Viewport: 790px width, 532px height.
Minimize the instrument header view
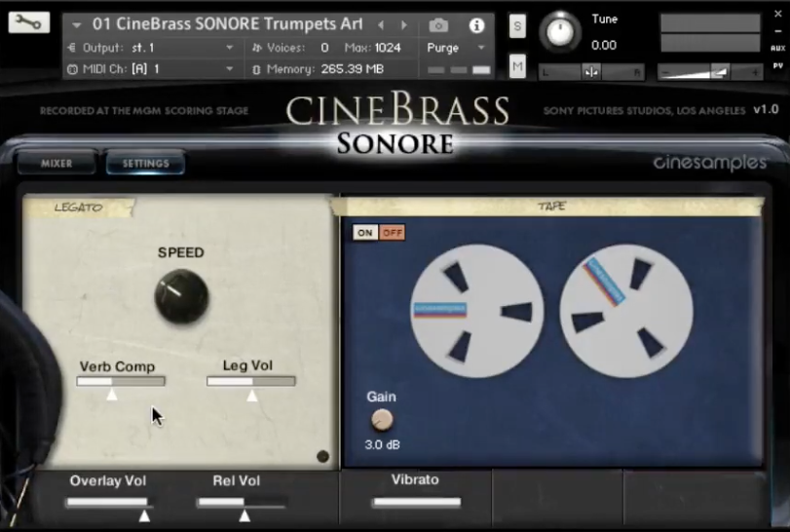coord(778,31)
